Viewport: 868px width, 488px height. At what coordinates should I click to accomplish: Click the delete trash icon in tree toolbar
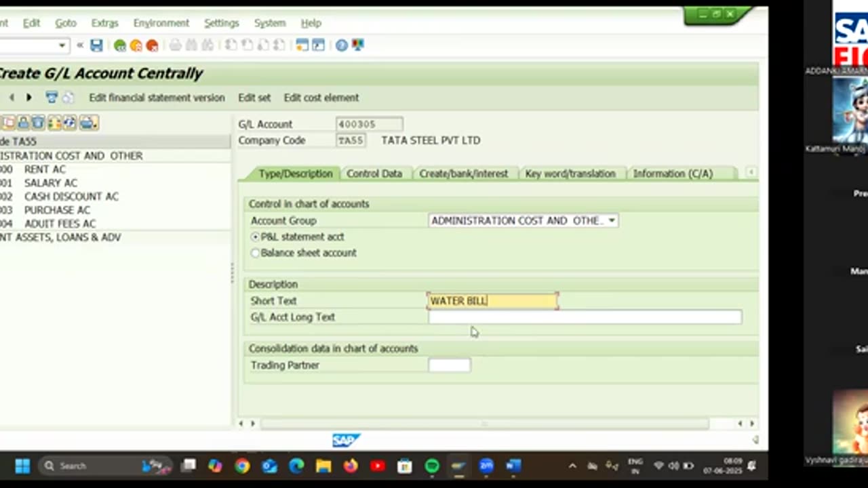pyautogui.click(x=38, y=123)
